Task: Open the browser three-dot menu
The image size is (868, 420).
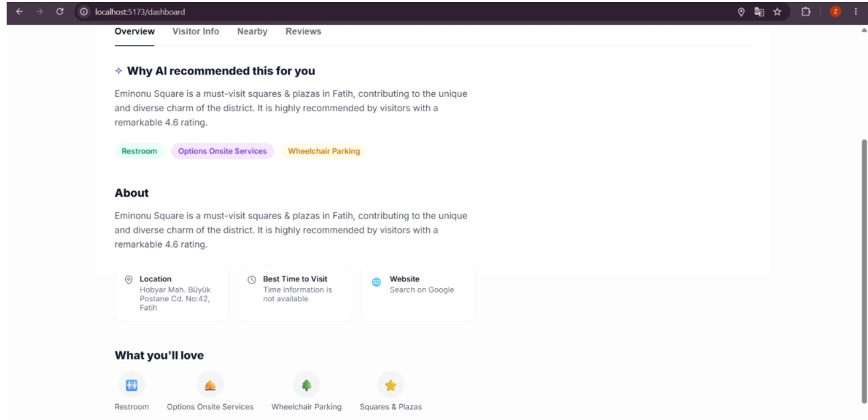Action: pos(855,12)
